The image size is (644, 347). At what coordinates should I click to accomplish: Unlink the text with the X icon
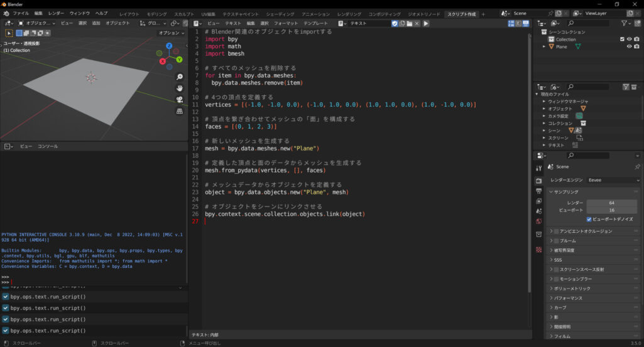tap(417, 23)
